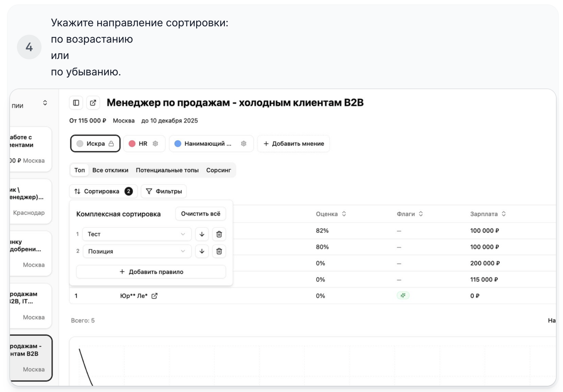Open the Тест sort field dropdown

137,234
